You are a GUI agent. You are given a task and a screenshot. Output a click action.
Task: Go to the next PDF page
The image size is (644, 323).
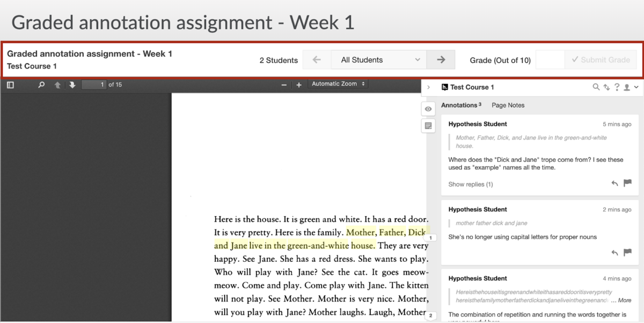point(72,85)
